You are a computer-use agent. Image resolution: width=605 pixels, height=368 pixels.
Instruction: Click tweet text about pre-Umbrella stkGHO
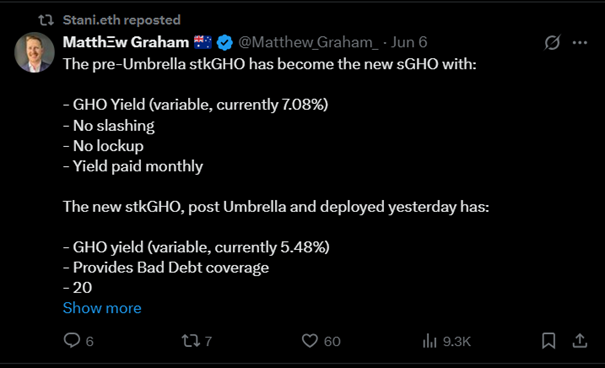point(270,64)
